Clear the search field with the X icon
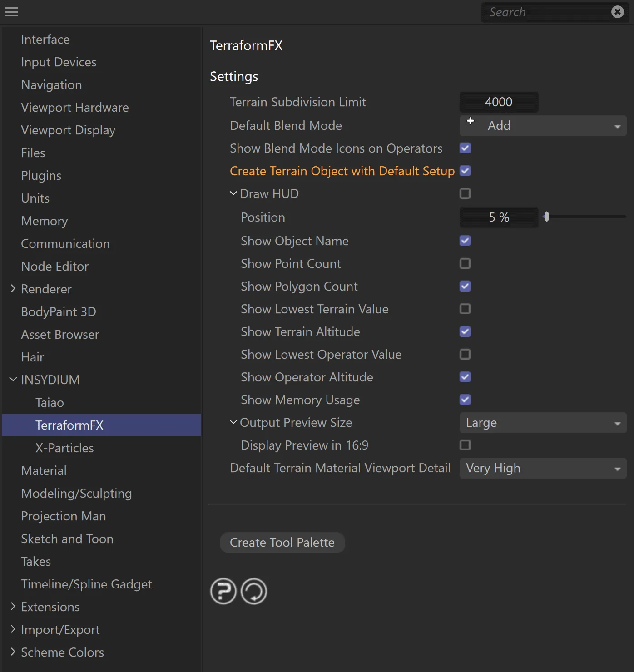The height and width of the screenshot is (672, 634). [617, 12]
